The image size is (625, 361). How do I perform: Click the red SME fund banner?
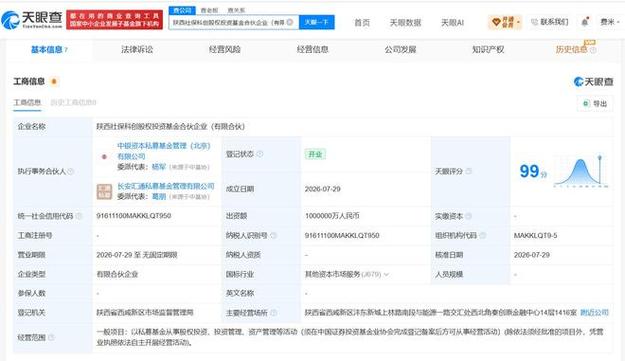click(114, 20)
